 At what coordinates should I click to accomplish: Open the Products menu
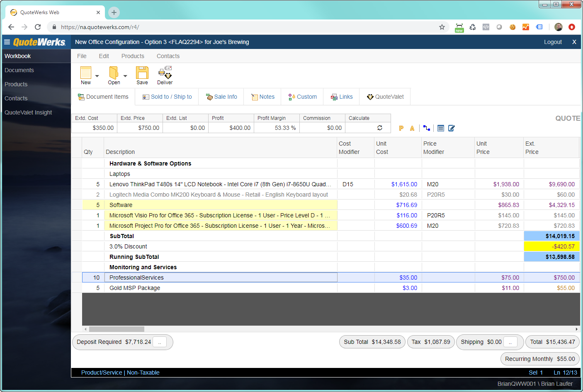point(133,56)
